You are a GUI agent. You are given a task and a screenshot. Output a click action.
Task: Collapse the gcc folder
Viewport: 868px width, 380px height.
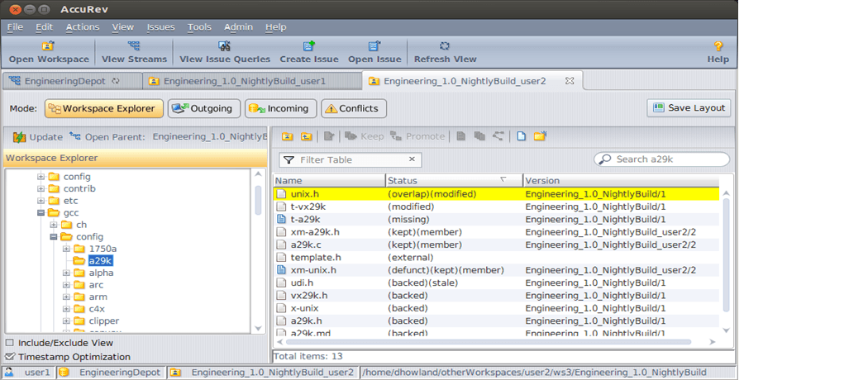pyautogui.click(x=41, y=213)
